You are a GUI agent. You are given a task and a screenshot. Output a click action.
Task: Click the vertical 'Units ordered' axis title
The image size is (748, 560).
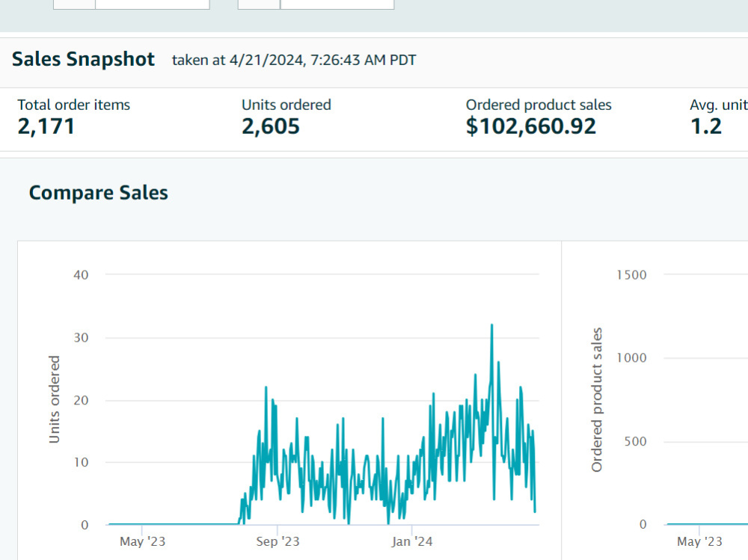(55, 399)
